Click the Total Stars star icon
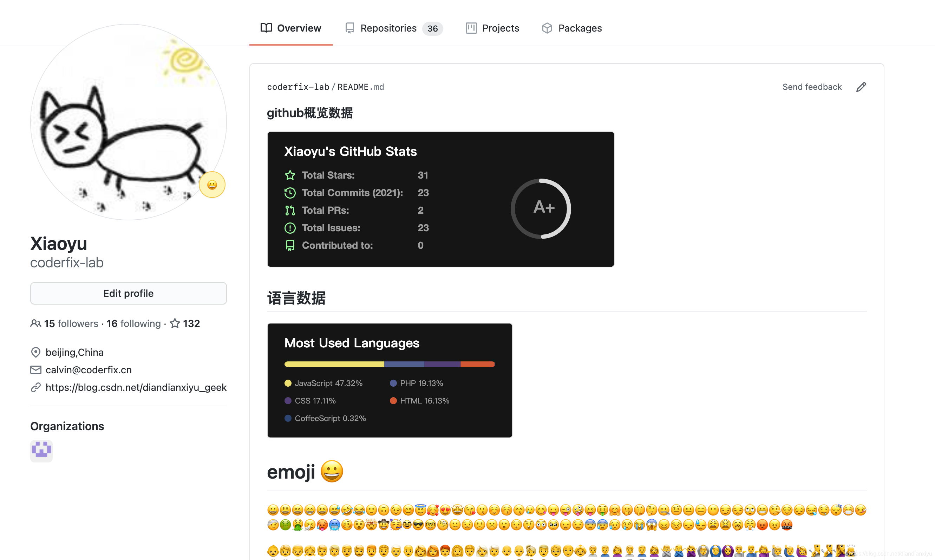This screenshot has height=560, width=935. [x=290, y=175]
